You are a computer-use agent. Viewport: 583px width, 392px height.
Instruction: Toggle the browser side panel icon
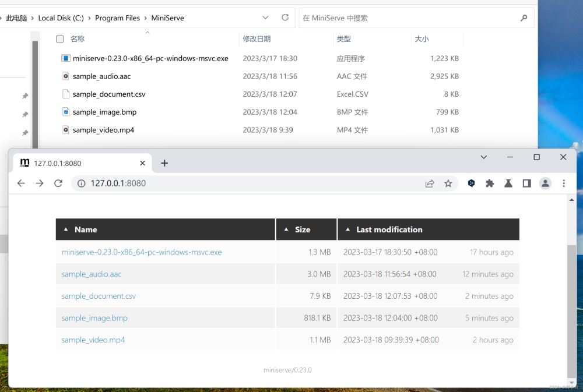[526, 183]
